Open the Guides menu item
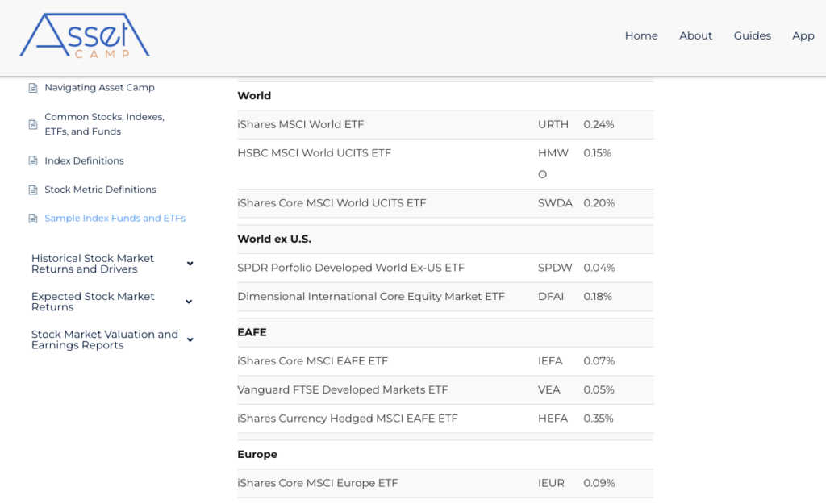 click(x=753, y=35)
